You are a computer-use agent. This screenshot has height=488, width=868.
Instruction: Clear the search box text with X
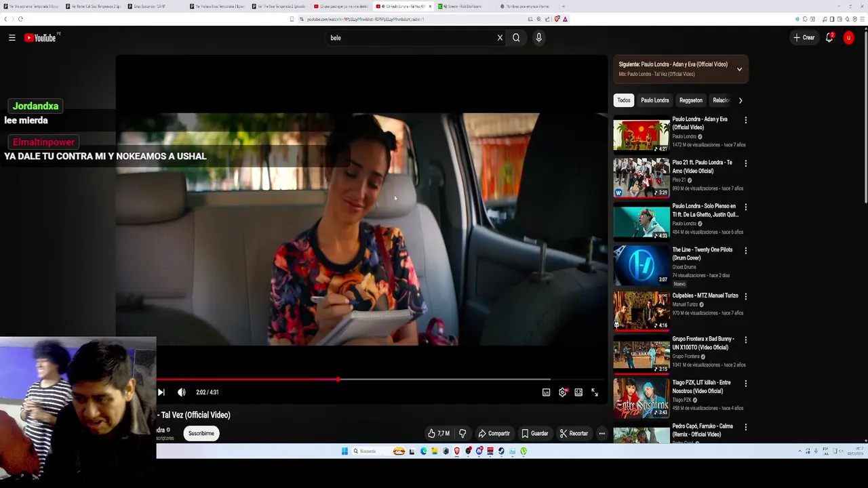(x=500, y=38)
